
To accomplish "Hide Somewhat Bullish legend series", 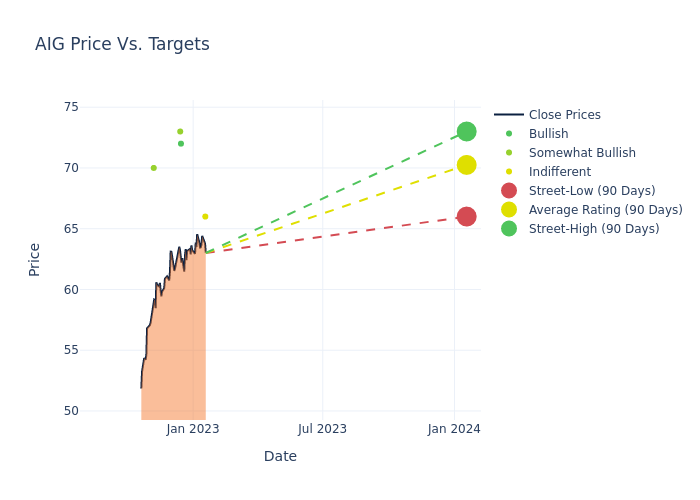I will (x=582, y=153).
